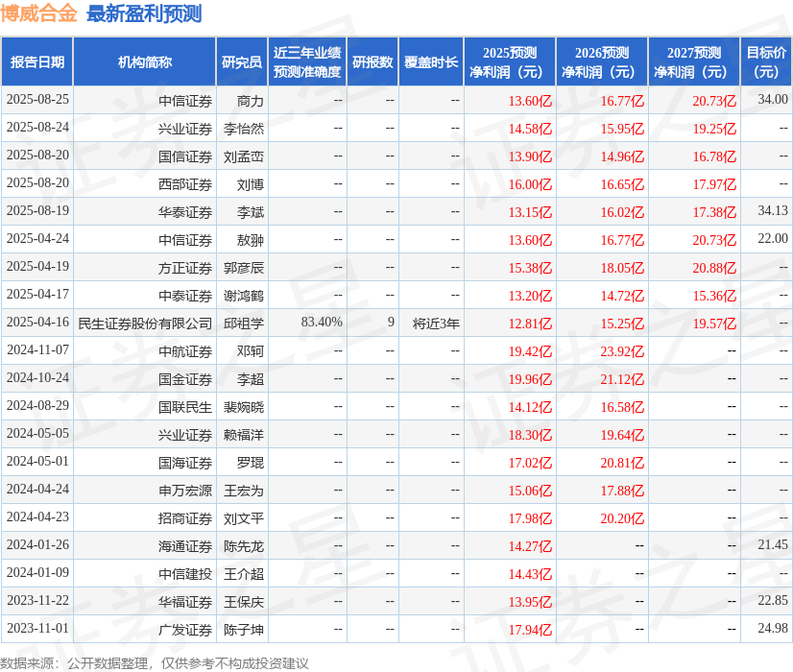Click the 机构简称 column header
Image resolution: width=793 pixels, height=672 pixels.
pos(145,61)
